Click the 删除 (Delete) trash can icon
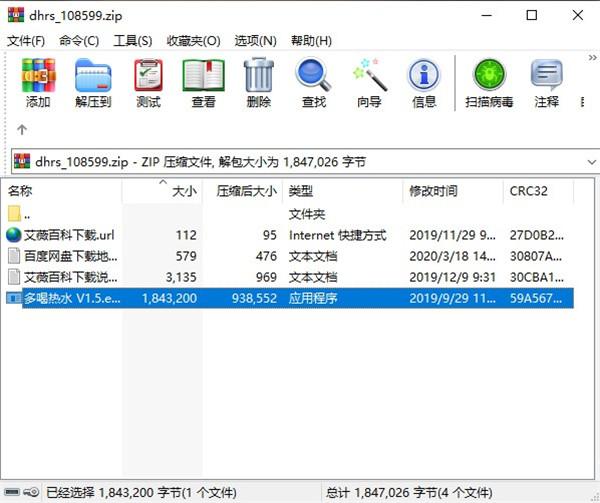The height and width of the screenshot is (503, 600). point(259,75)
